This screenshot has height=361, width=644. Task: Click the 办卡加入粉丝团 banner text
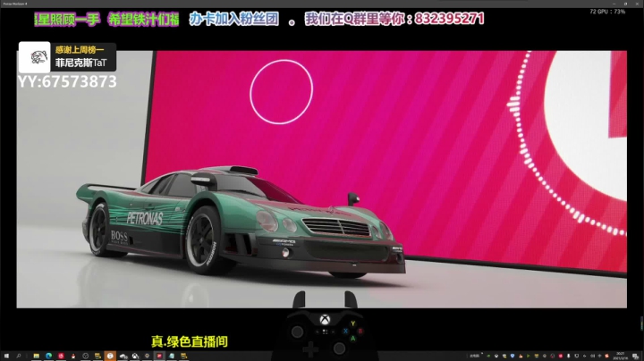[x=233, y=19]
